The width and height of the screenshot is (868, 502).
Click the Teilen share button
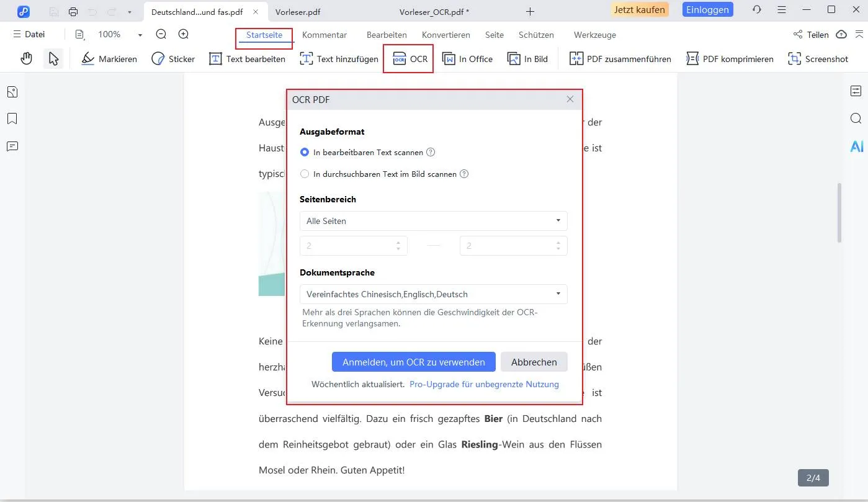[x=811, y=35]
